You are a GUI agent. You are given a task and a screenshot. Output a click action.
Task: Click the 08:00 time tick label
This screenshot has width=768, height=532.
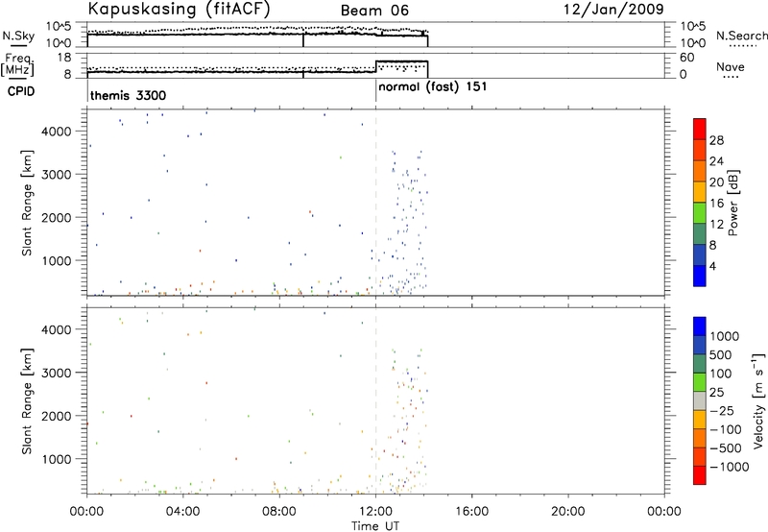pyautogui.click(x=279, y=512)
